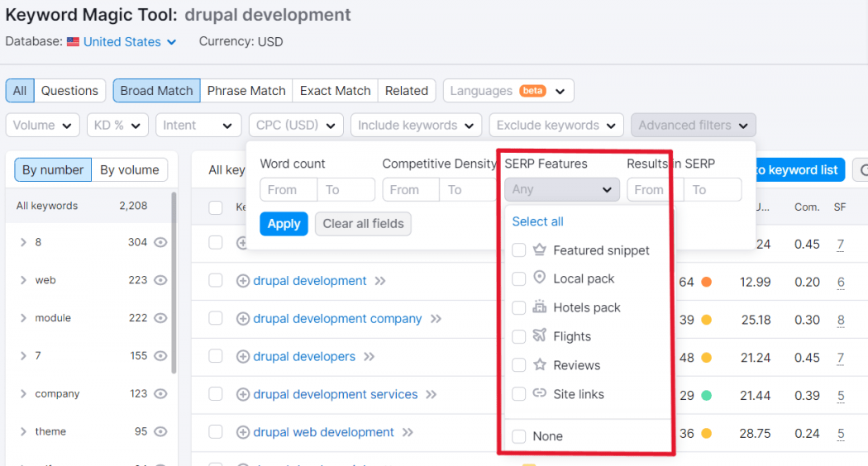This screenshot has height=466, width=868.
Task: Check the Hotels pack checkbox
Action: click(x=518, y=307)
